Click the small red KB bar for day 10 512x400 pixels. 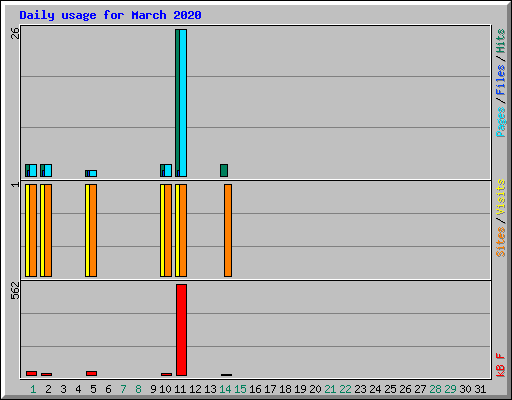coord(166,374)
